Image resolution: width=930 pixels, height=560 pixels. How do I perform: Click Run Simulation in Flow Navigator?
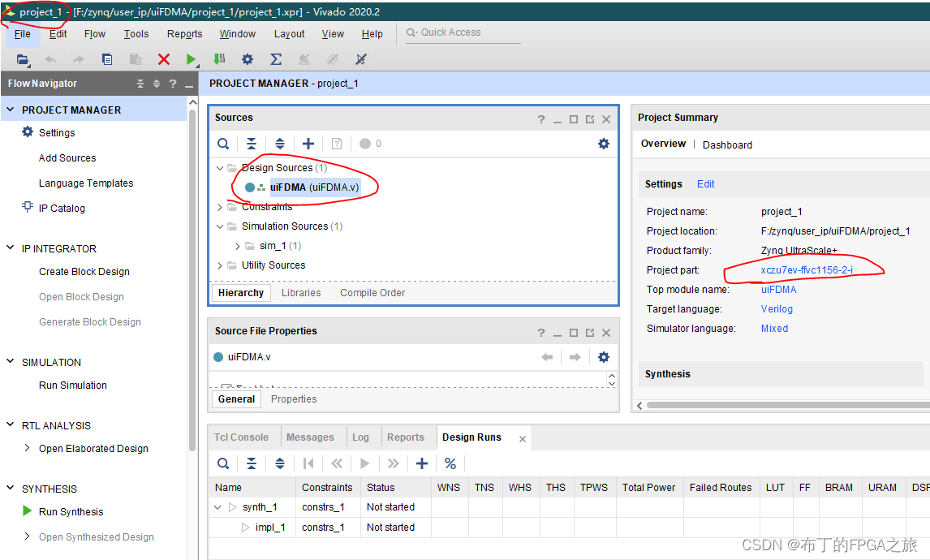73,386
